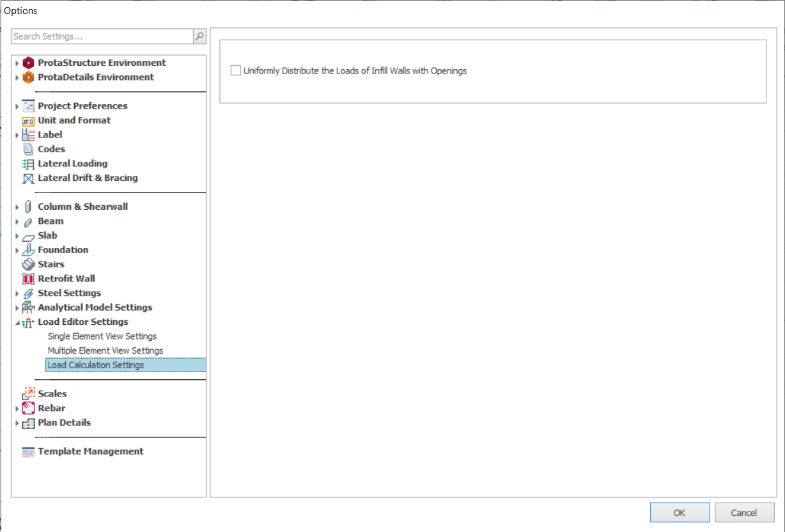Viewport: 785px width, 532px height.
Task: Click the ProtaDetails Environment orange icon
Action: [x=28, y=77]
